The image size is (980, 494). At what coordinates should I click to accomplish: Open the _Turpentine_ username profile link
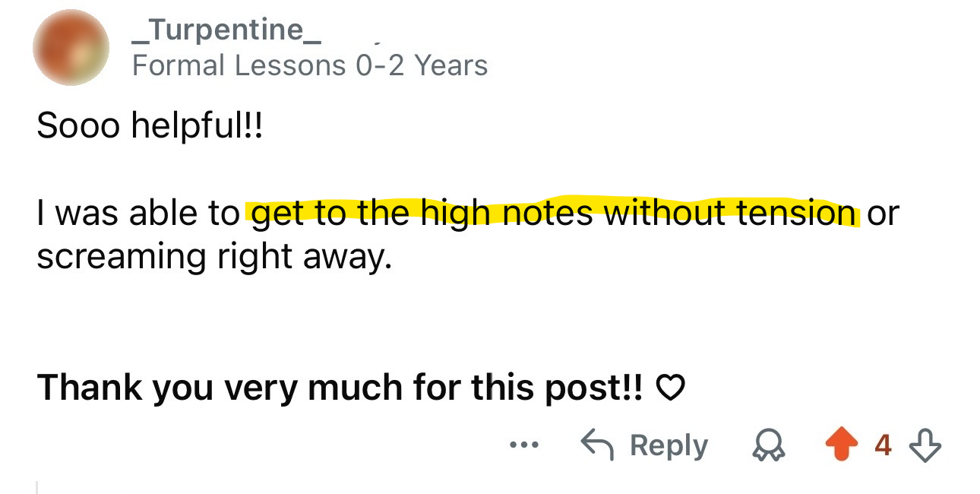point(226,30)
